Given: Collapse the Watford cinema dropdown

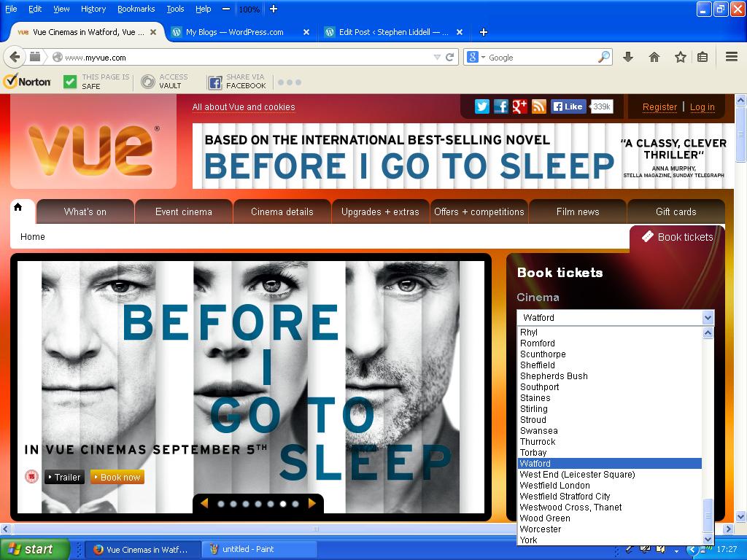Looking at the screenshot, I should (x=707, y=317).
